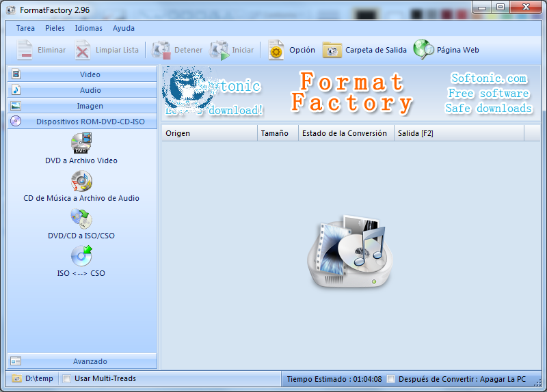The height and width of the screenshot is (392, 547).
Task: Click the Iniciar start conversion icon
Action: click(x=219, y=50)
